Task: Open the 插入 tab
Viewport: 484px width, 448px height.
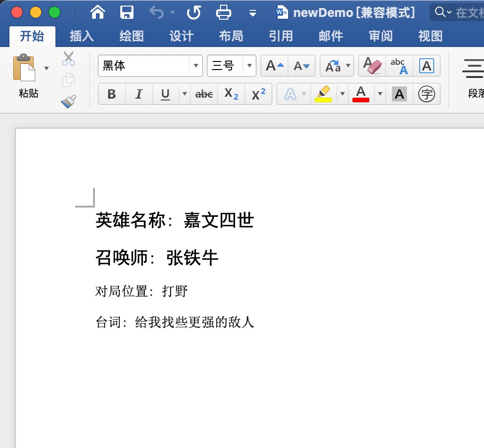Action: pyautogui.click(x=82, y=36)
